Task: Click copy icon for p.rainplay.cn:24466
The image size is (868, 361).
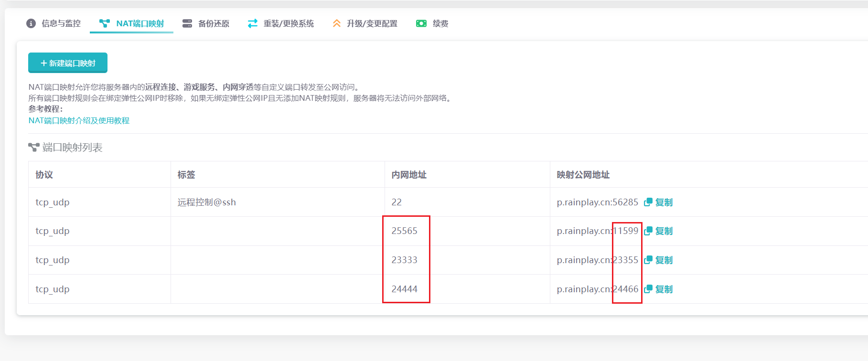Action: 648,289
